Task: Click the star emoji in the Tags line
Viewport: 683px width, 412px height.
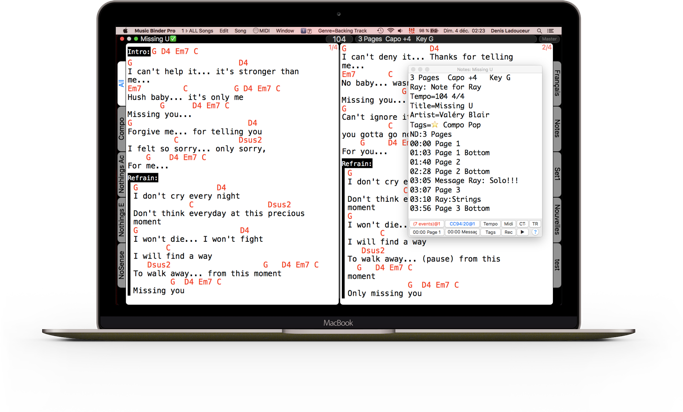Action: (x=434, y=125)
